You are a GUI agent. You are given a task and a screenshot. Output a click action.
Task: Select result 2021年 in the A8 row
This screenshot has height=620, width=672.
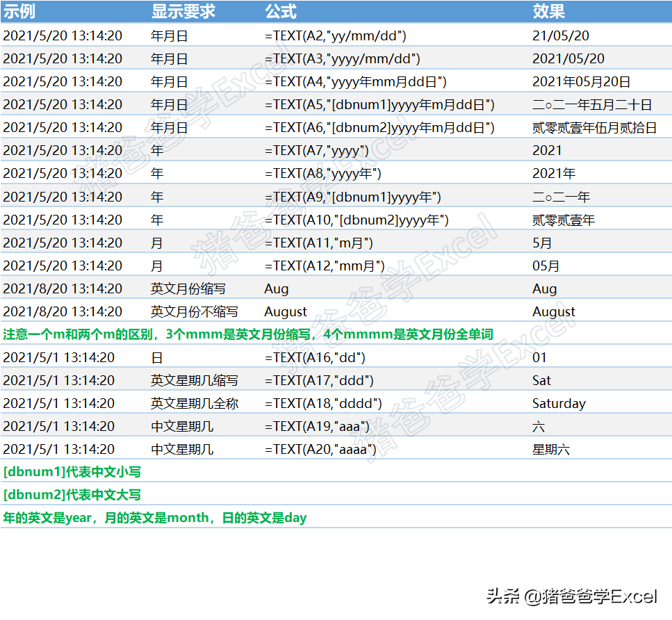[554, 174]
